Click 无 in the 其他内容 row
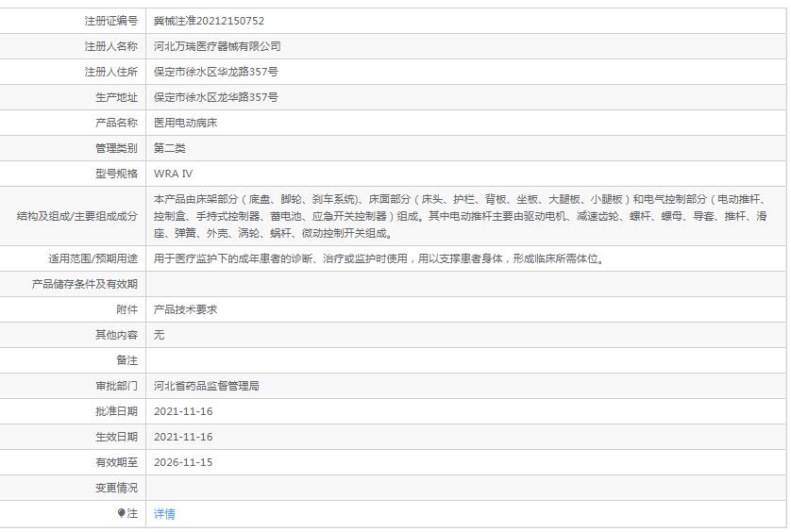 click(159, 335)
